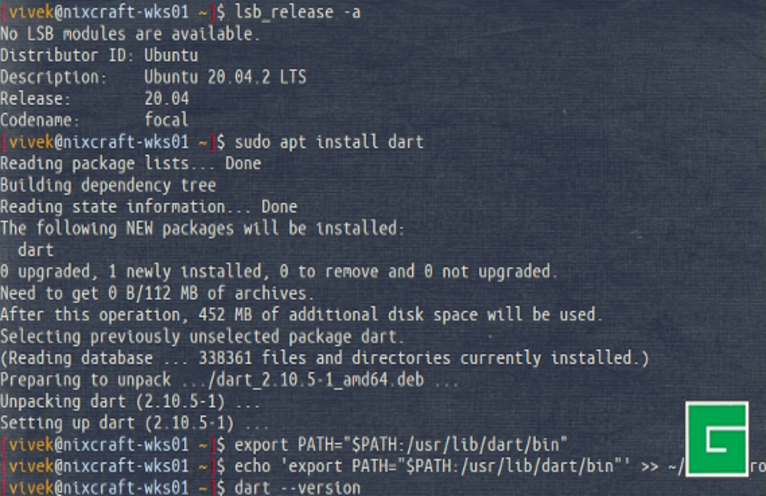The height and width of the screenshot is (496, 766).
Task: Click the 'Distributor ID: Ubuntu' line
Action: pos(99,55)
